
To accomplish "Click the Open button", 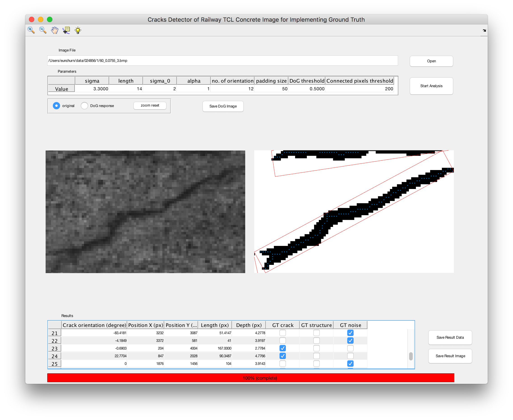I will tap(431, 61).
